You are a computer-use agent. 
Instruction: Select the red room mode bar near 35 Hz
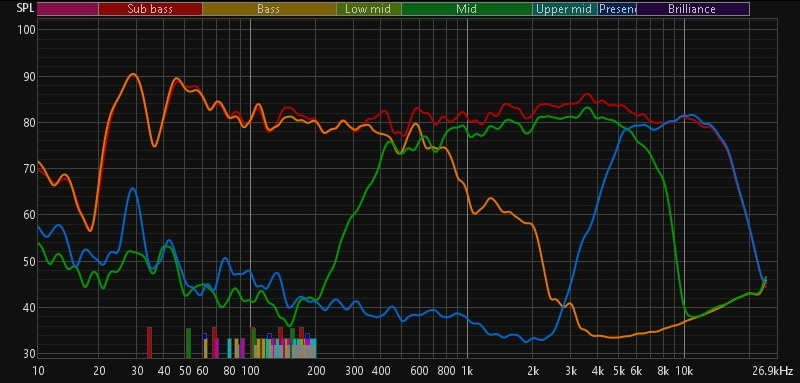(149, 342)
